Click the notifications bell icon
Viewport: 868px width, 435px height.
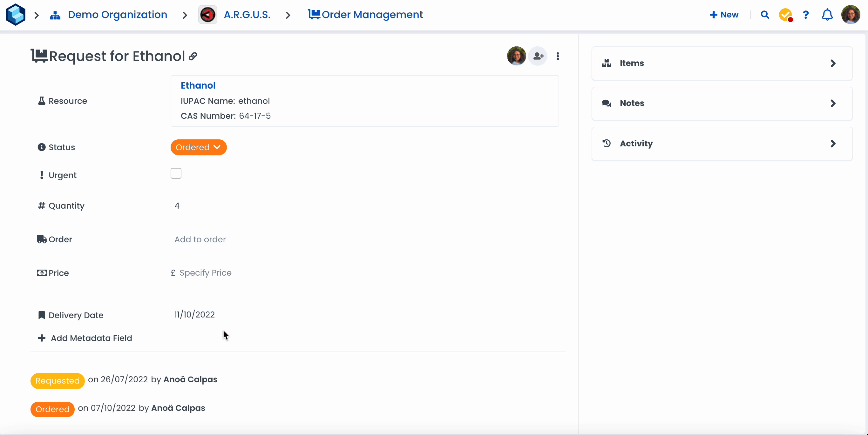pyautogui.click(x=827, y=15)
